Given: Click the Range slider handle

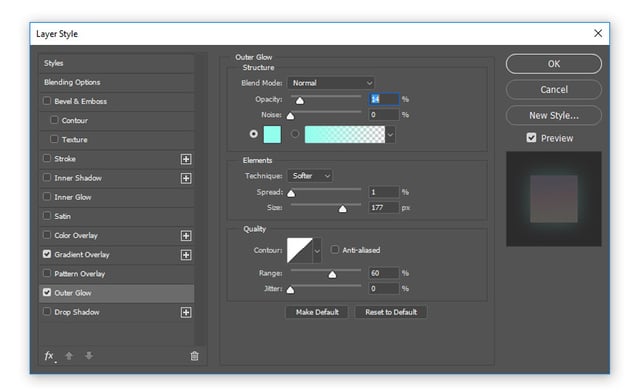Looking at the screenshot, I should click(332, 275).
